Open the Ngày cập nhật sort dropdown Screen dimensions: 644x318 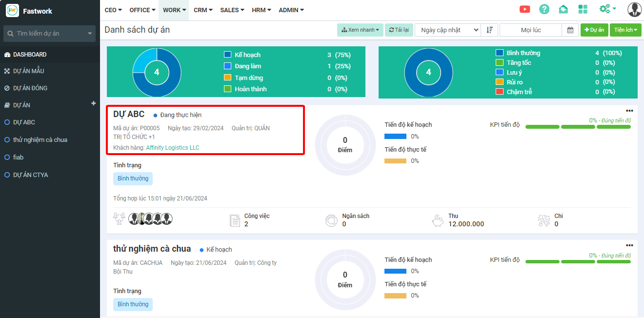[448, 30]
